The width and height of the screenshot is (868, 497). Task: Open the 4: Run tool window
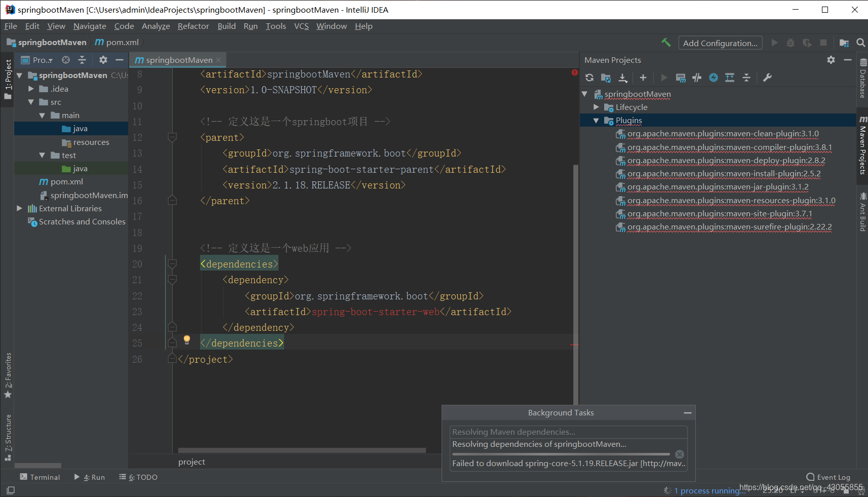tap(89, 477)
